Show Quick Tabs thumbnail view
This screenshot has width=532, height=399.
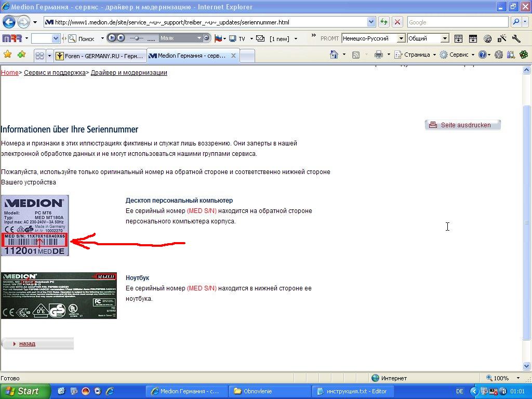[x=39, y=56]
